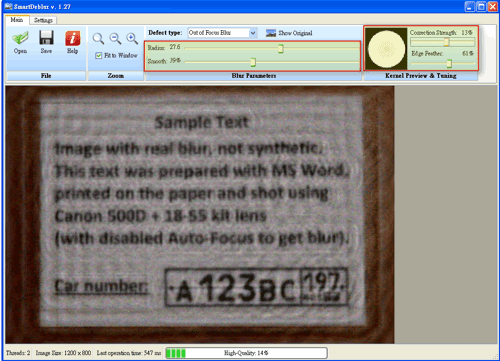The height and width of the screenshot is (361, 500).
Task: Maximize the SmartDeblur window
Action: pos(481,7)
